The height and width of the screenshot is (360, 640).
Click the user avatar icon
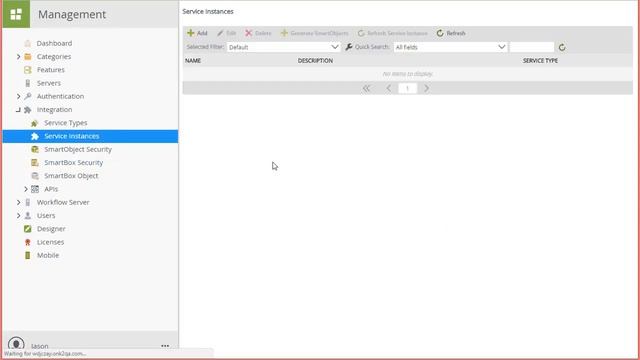(x=16, y=344)
